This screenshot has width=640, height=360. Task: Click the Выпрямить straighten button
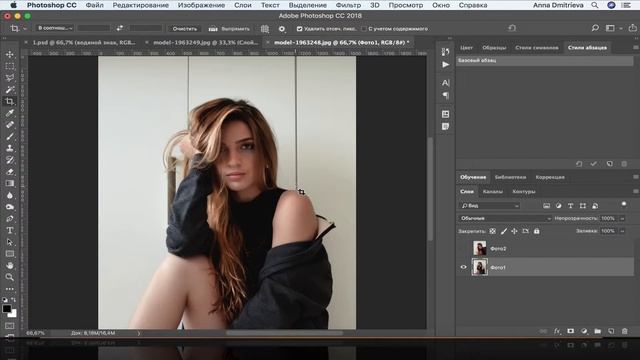[x=229, y=29]
